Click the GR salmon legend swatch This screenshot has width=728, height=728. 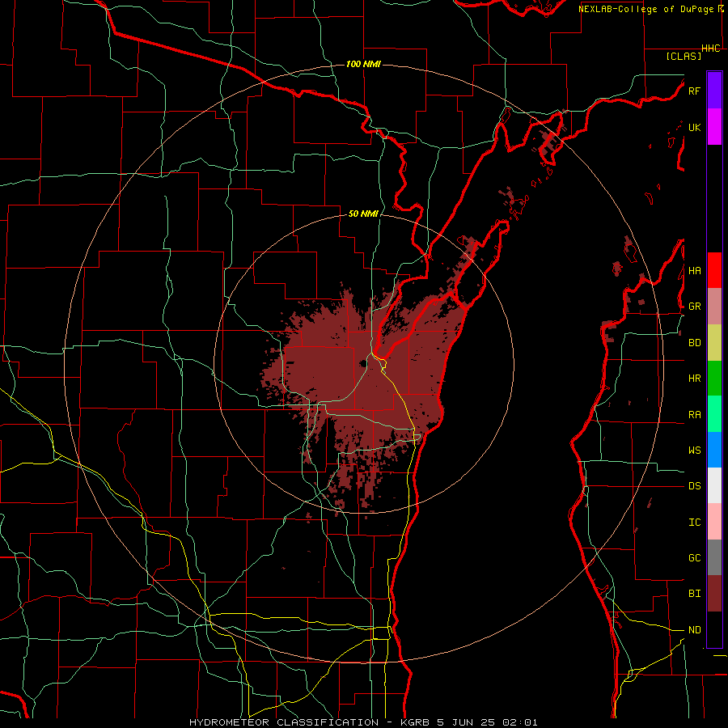tap(714, 307)
